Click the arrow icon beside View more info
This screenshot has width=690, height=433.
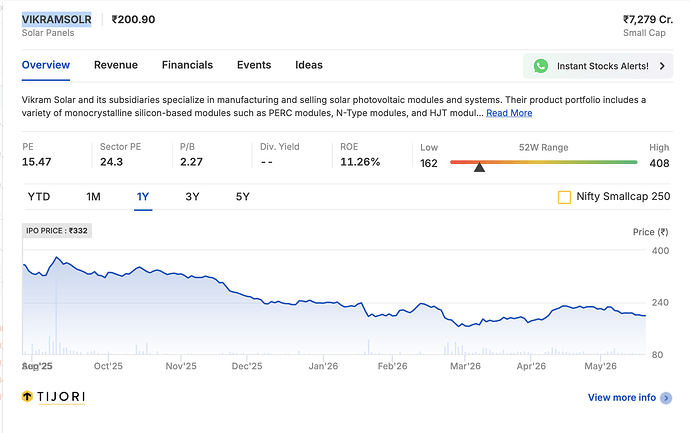tap(666, 398)
